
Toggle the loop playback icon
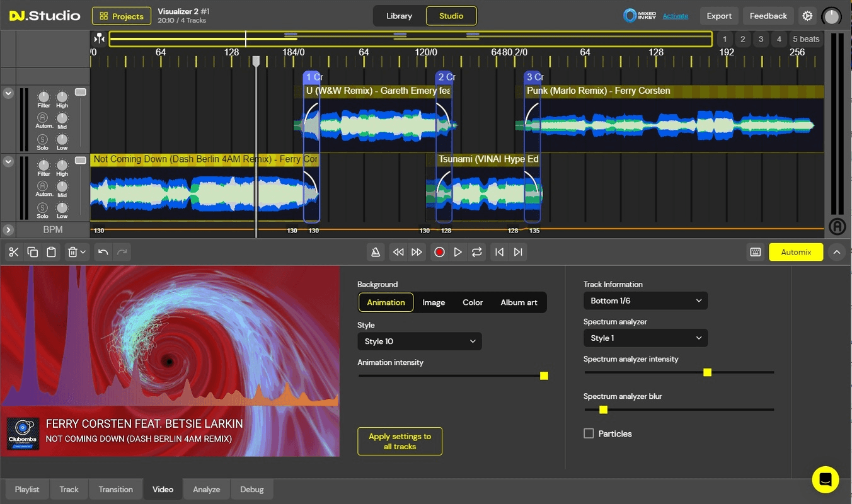tap(477, 252)
